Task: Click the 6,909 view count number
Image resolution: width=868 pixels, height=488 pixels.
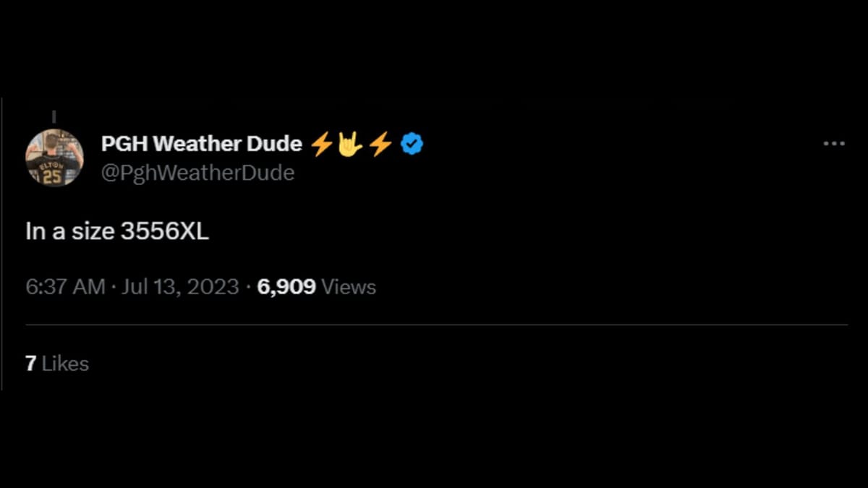Action: pyautogui.click(x=286, y=287)
